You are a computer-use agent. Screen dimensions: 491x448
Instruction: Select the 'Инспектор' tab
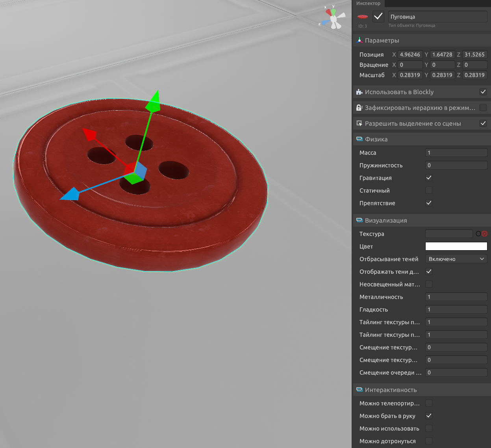pyautogui.click(x=368, y=4)
